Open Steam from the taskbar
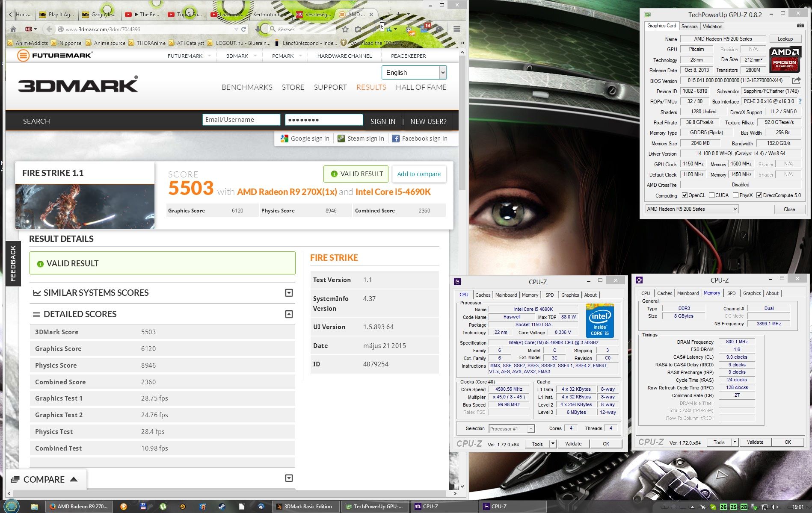The height and width of the screenshot is (513, 812). (222, 507)
